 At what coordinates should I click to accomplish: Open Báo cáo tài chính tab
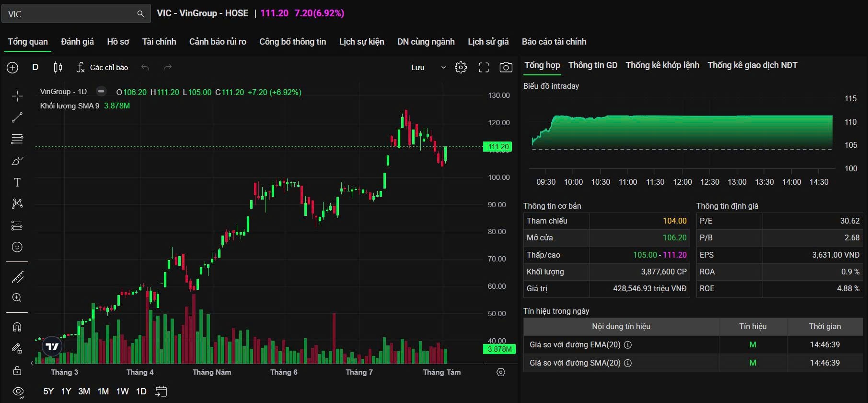554,42
